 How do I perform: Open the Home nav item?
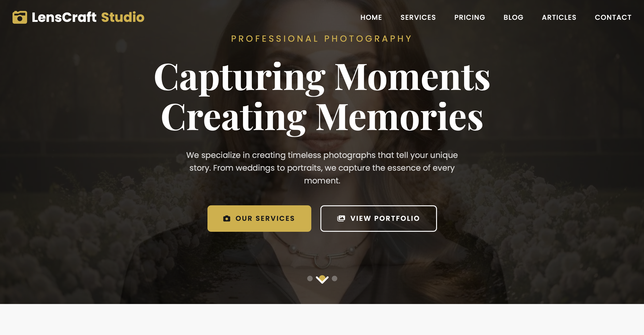[371, 17]
